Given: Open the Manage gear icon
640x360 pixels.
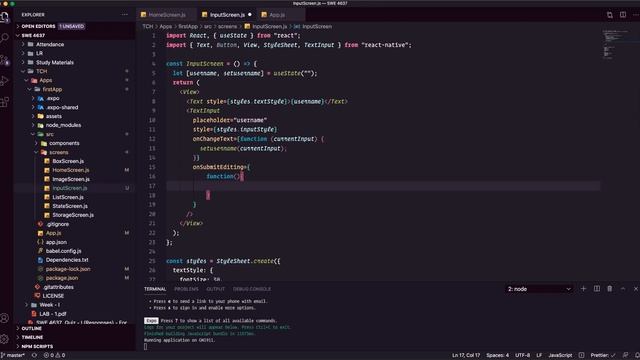Looking at the screenshot, I should [4, 338].
